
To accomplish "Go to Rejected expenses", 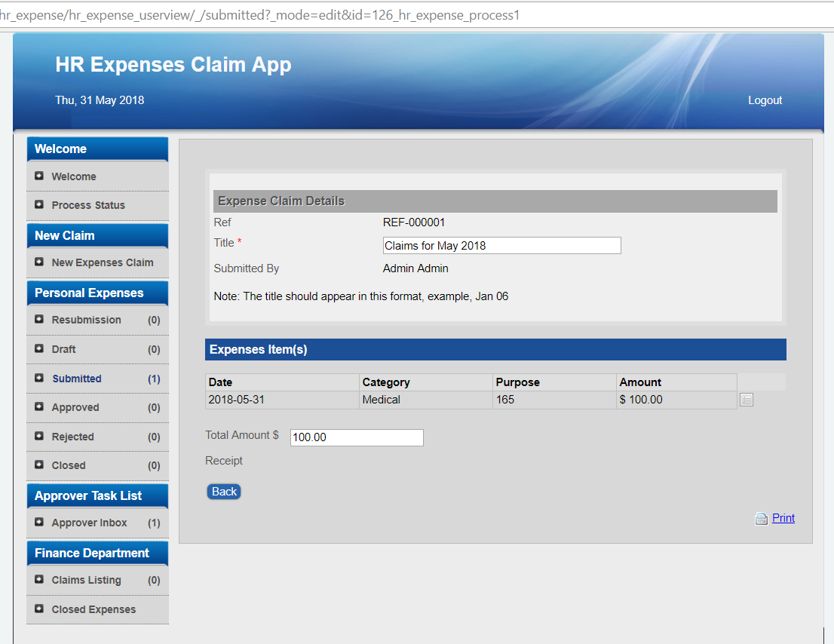I will point(72,437).
